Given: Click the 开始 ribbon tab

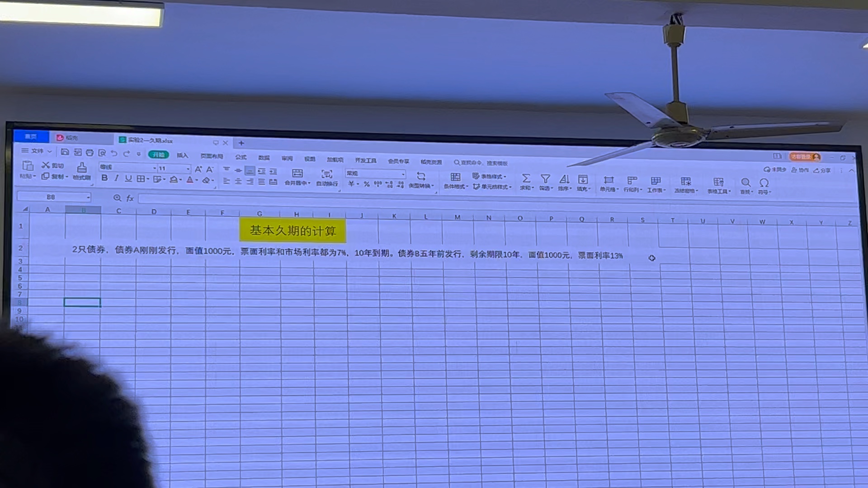Looking at the screenshot, I should tap(158, 157).
